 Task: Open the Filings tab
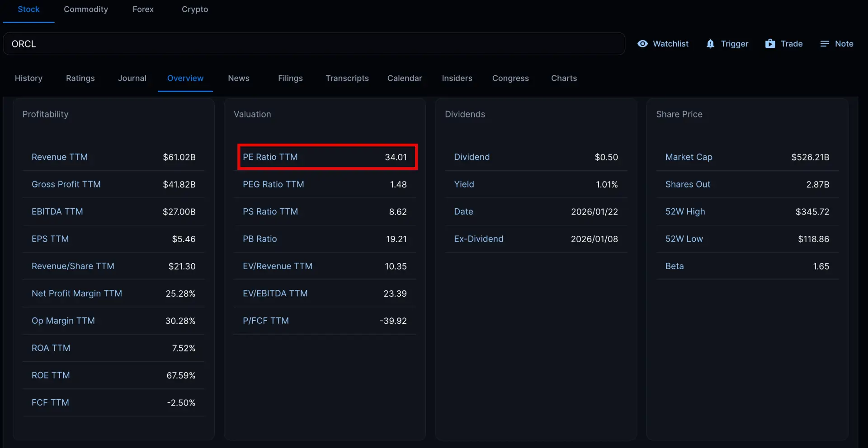pyautogui.click(x=290, y=78)
